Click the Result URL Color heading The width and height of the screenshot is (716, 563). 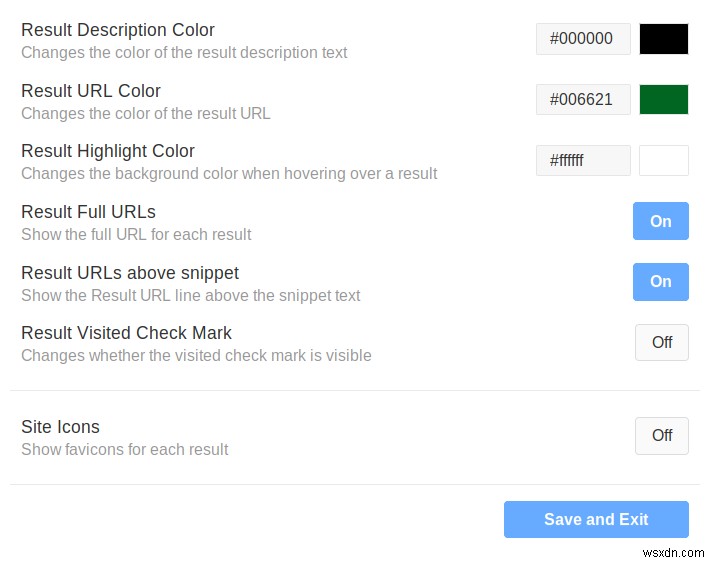(x=91, y=91)
